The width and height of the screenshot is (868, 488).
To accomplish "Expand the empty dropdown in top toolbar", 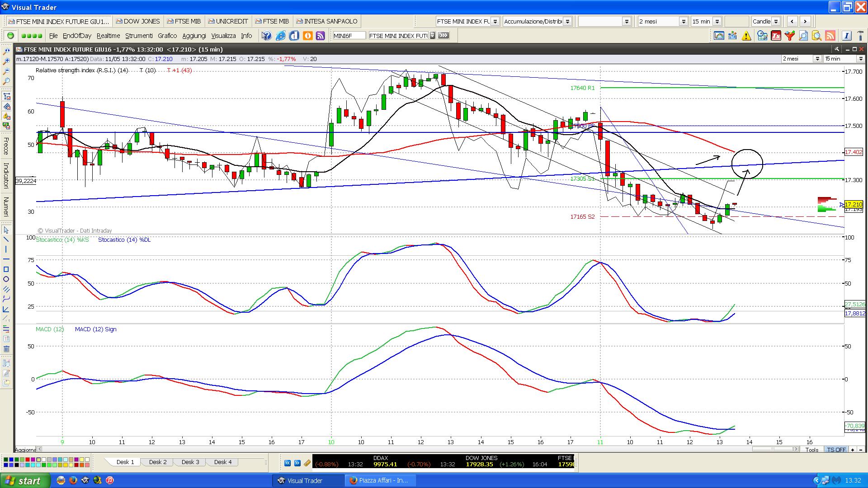I will pos(627,21).
